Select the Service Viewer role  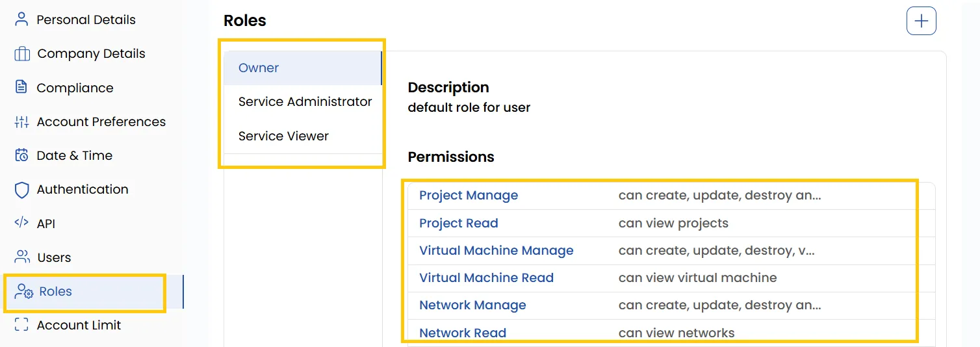[303, 136]
